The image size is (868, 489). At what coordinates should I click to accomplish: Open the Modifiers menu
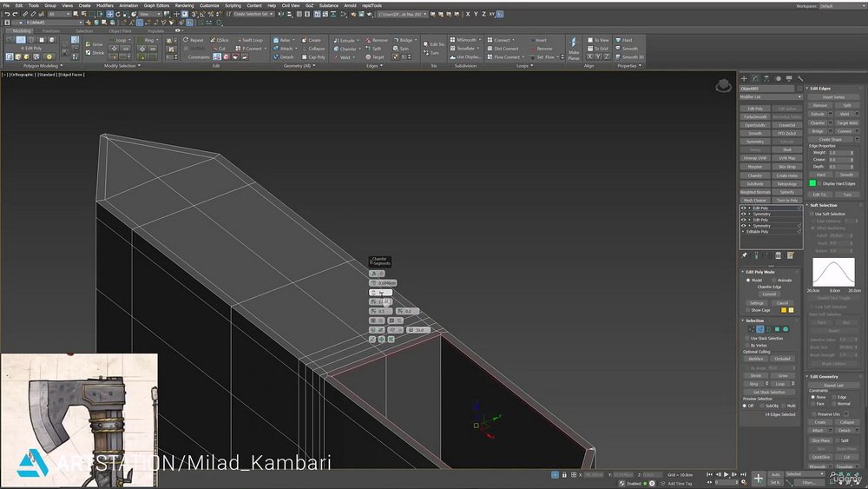[105, 5]
